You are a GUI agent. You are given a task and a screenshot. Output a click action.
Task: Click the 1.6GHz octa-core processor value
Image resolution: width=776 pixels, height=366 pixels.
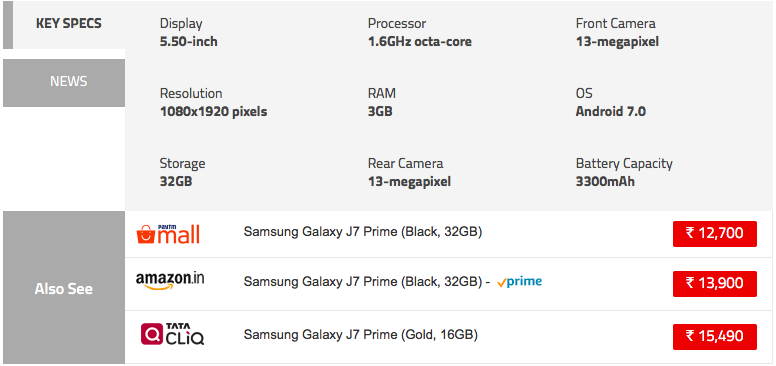click(420, 42)
